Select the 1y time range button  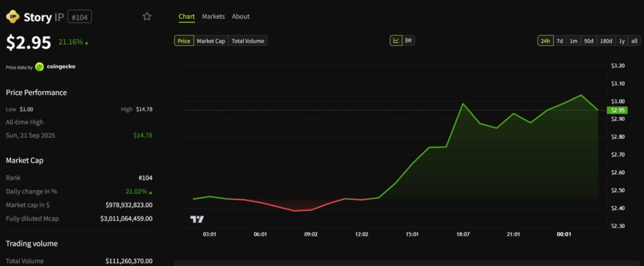point(621,41)
